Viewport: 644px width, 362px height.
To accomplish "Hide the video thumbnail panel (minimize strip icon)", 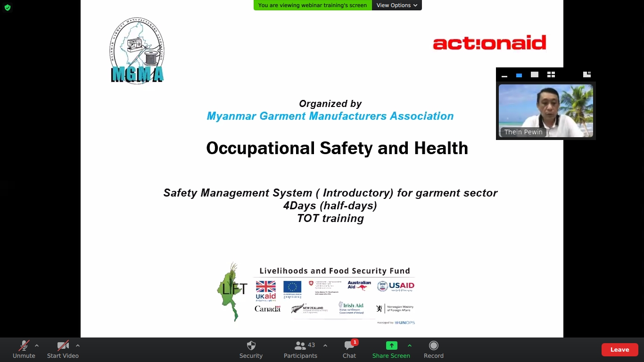I will pyautogui.click(x=504, y=75).
